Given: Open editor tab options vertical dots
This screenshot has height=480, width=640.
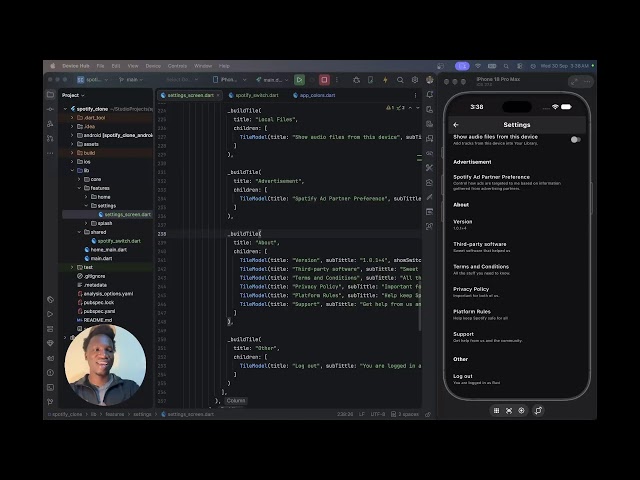Looking at the screenshot, I should tap(416, 95).
